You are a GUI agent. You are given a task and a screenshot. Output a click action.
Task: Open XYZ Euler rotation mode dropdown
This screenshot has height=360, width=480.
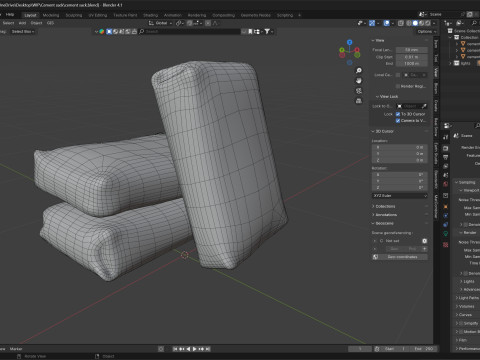[x=400, y=196]
